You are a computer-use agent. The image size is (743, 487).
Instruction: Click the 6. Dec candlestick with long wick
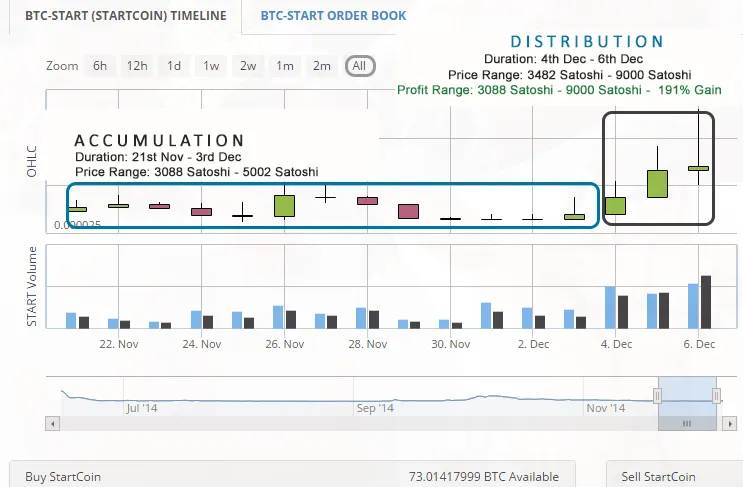698,168
